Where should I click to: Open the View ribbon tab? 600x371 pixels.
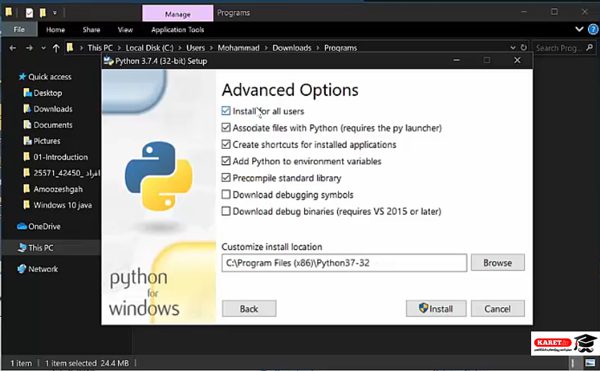point(125,29)
